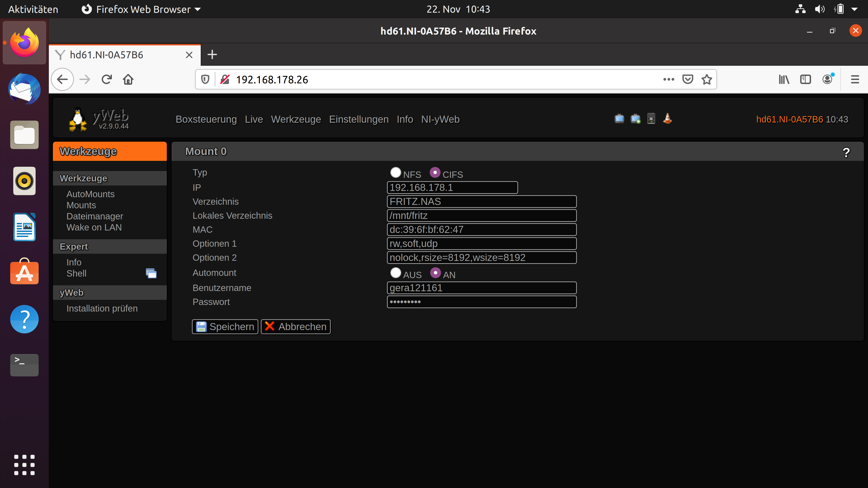Click the Abbrechen button
Image resolution: width=868 pixels, height=488 pixels.
(x=295, y=326)
